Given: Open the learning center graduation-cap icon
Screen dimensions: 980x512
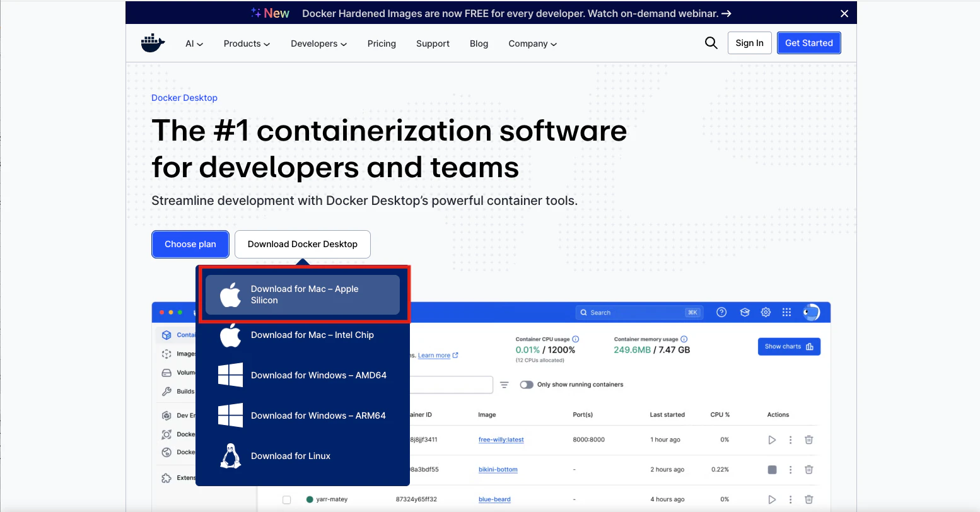Looking at the screenshot, I should (744, 312).
